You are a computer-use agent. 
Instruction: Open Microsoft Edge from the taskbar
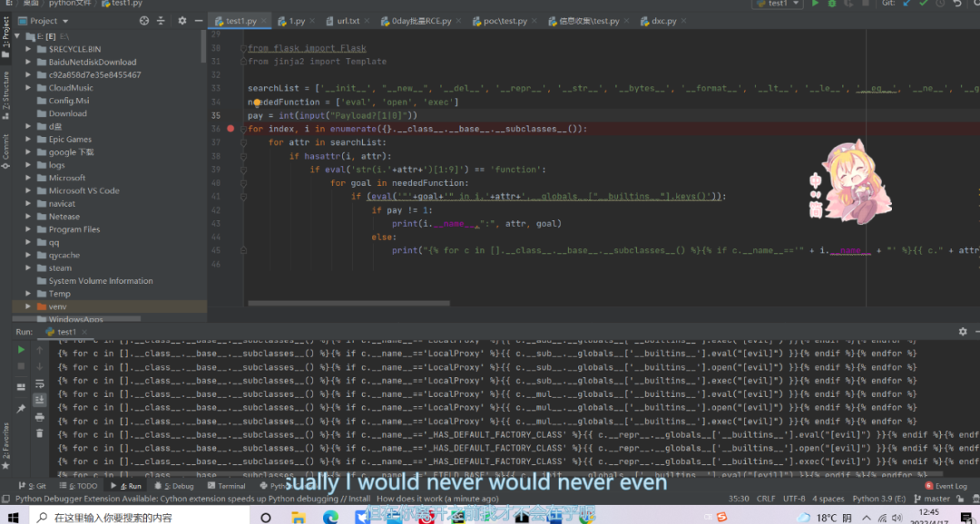pyautogui.click(x=330, y=517)
